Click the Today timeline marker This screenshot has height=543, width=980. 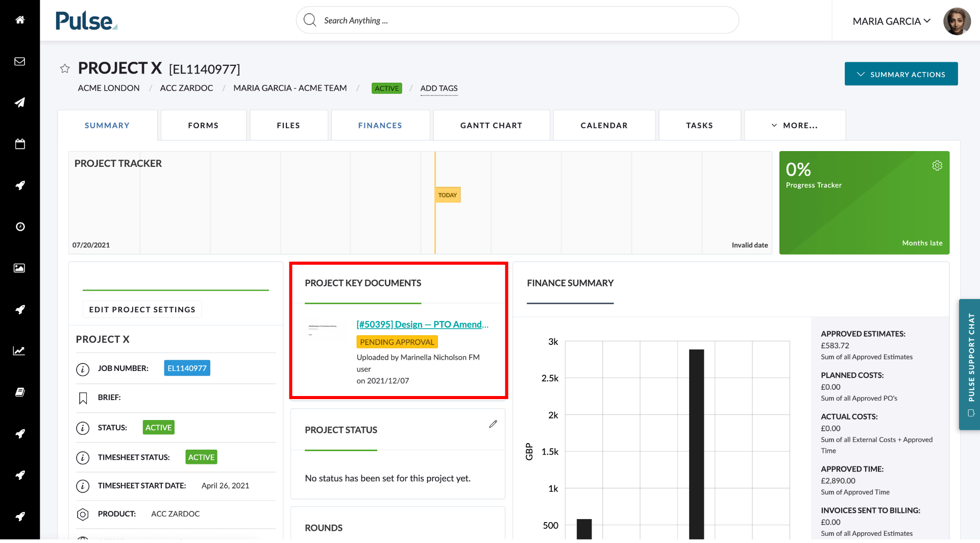point(448,195)
